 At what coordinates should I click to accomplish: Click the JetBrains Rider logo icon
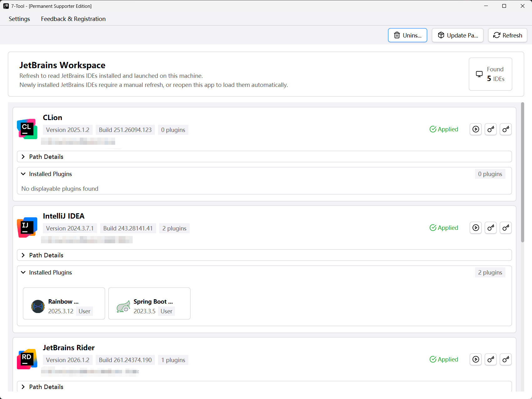[x=27, y=359]
